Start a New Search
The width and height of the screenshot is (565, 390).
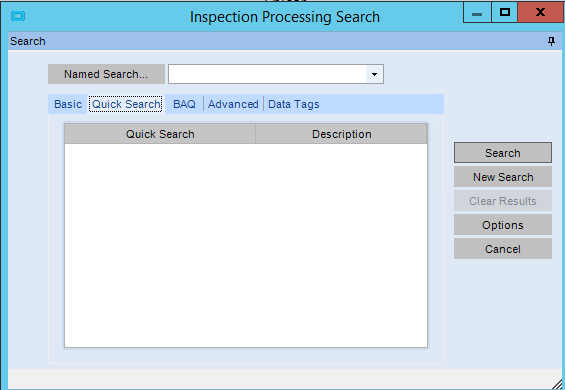[x=503, y=177]
